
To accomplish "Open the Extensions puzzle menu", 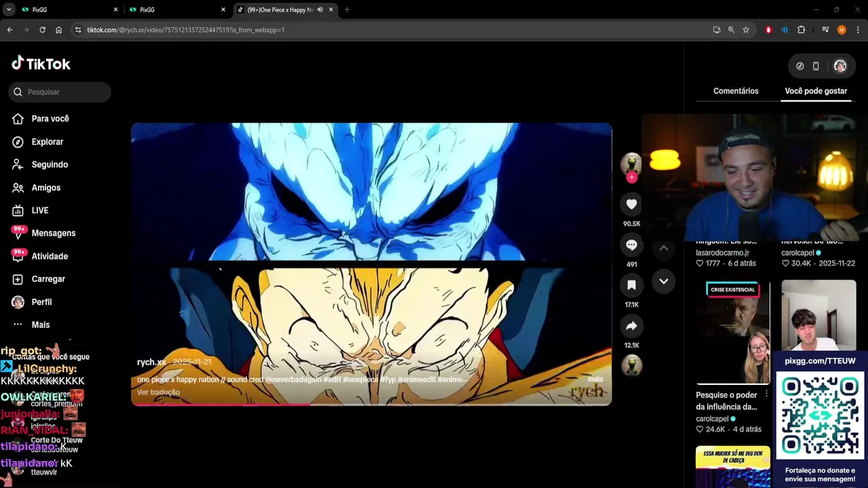I will [801, 30].
